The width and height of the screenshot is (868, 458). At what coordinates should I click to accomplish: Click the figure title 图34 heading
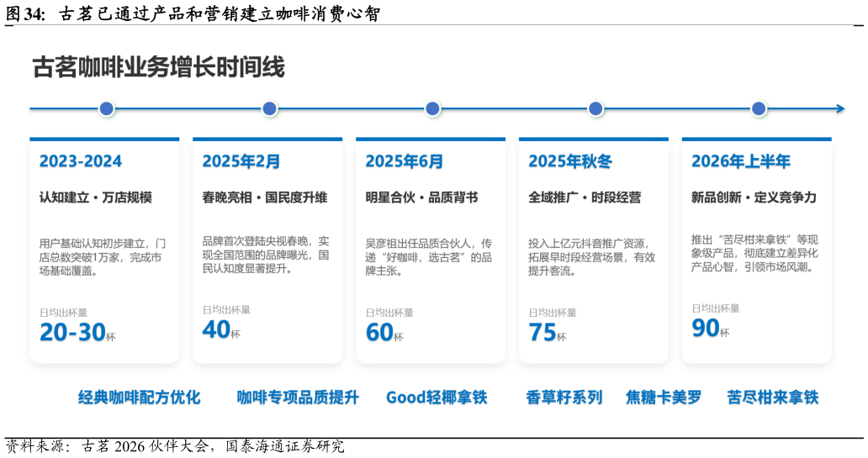(193, 13)
